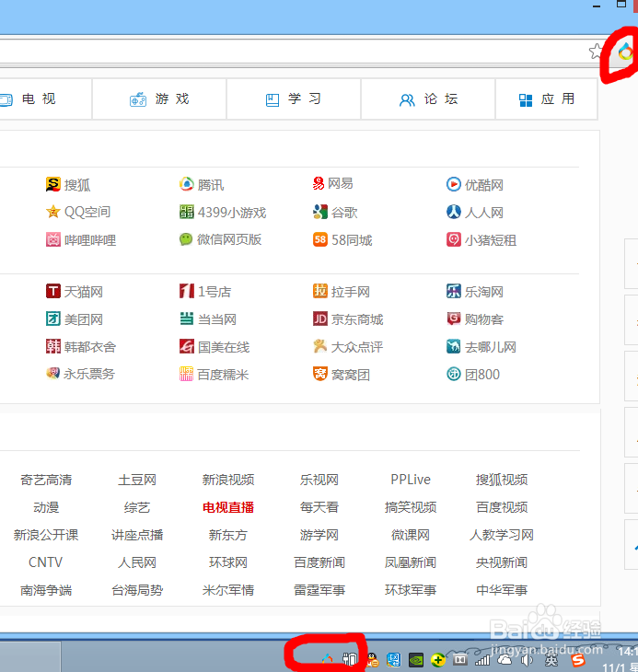Click the 拉手网 orange icon
638x672 pixels.
point(320,291)
